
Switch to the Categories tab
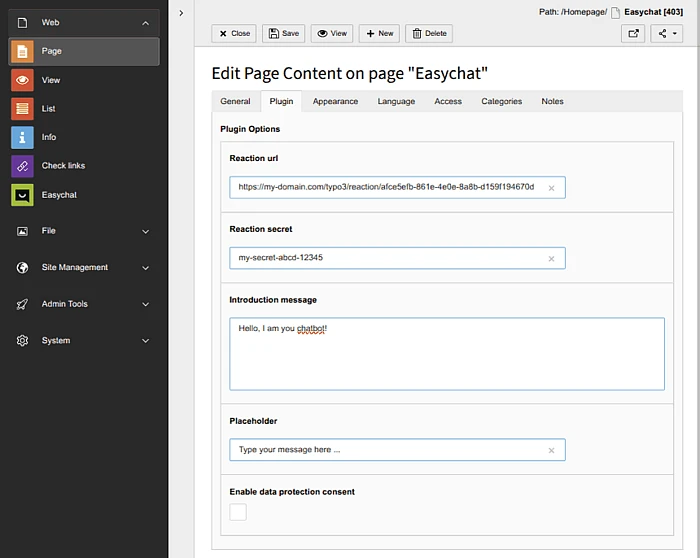[502, 101]
